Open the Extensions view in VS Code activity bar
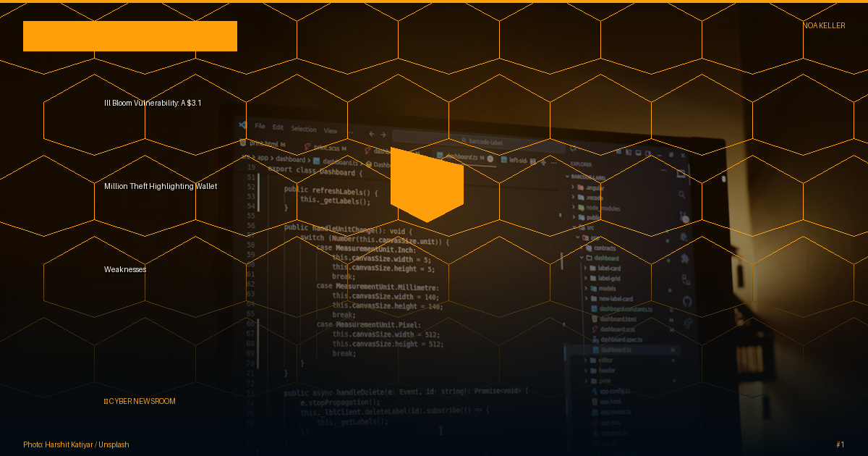This screenshot has width=868, height=456. (685, 258)
